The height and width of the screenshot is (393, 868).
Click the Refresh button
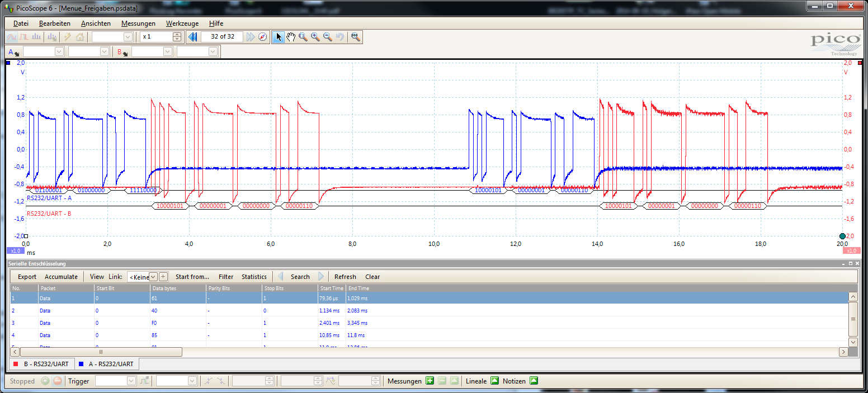[345, 277]
